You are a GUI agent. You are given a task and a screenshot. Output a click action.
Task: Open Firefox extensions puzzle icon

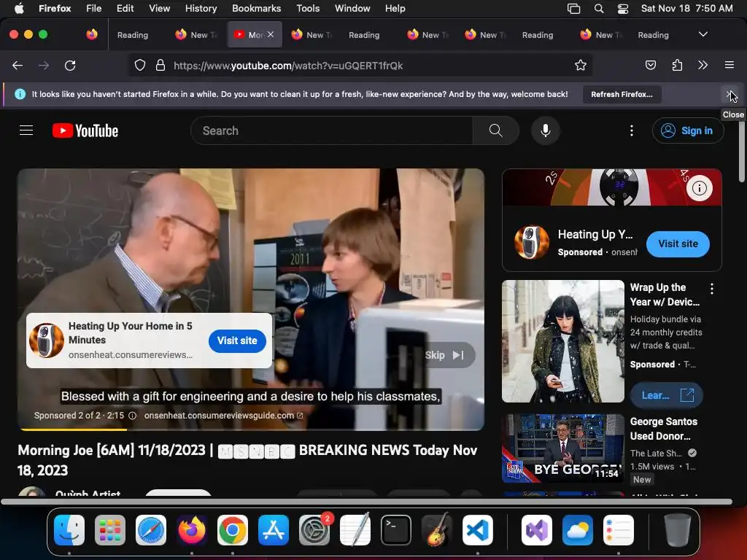point(677,65)
